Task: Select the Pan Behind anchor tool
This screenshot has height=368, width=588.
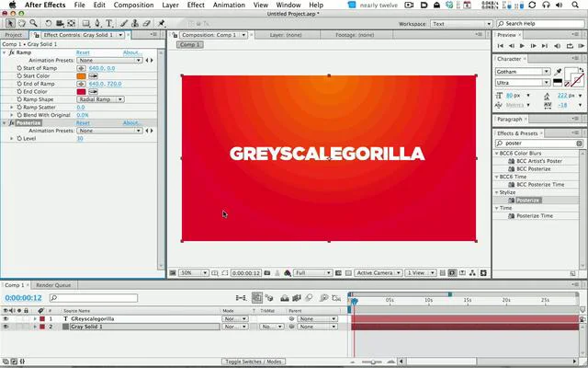Action: pyautogui.click(x=72, y=23)
